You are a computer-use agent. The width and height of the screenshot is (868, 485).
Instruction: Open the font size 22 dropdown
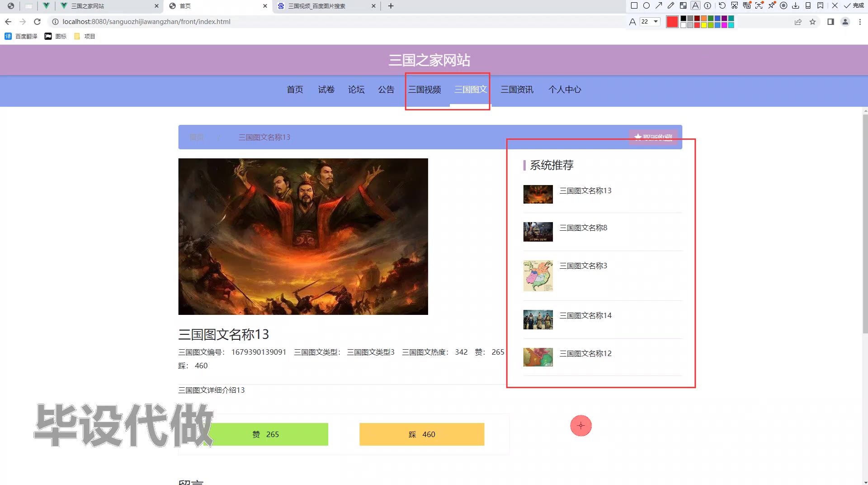click(x=650, y=22)
